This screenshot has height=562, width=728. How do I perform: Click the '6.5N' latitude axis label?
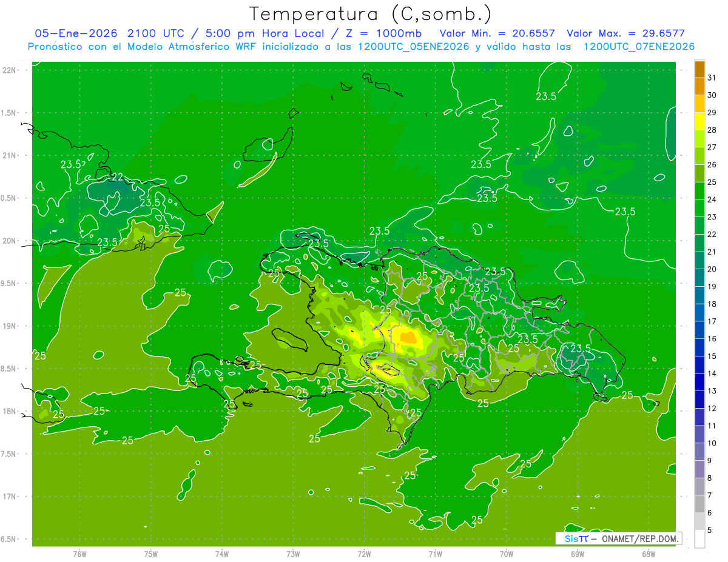[9, 539]
